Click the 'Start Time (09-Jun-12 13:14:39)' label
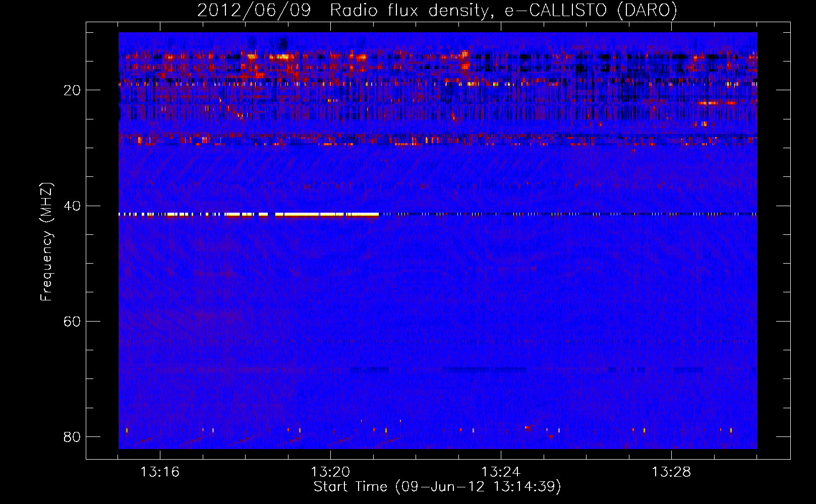816x504 pixels. click(437, 487)
